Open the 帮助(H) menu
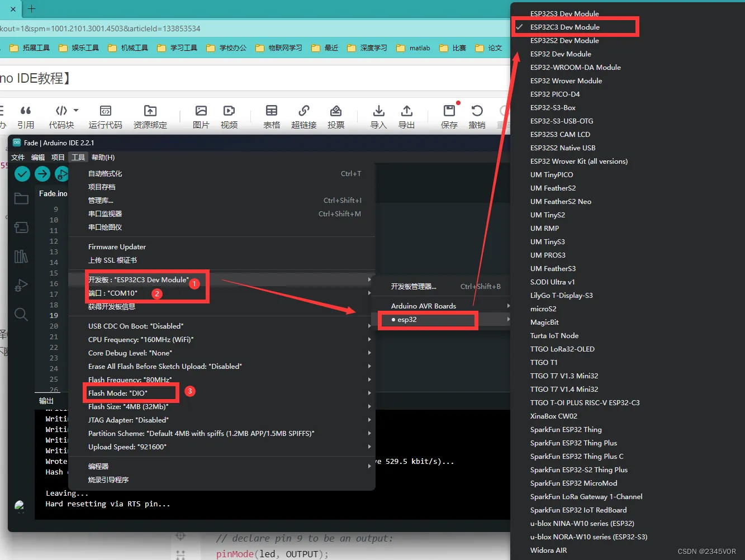 103,158
